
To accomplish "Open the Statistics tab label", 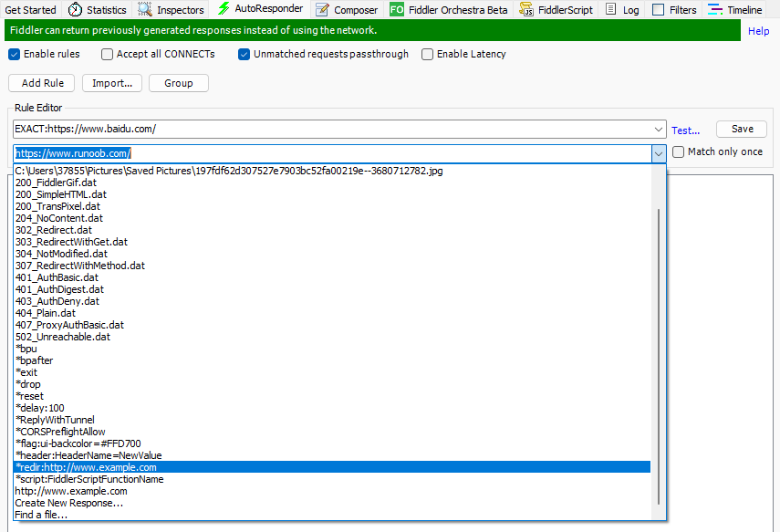I will click(107, 10).
